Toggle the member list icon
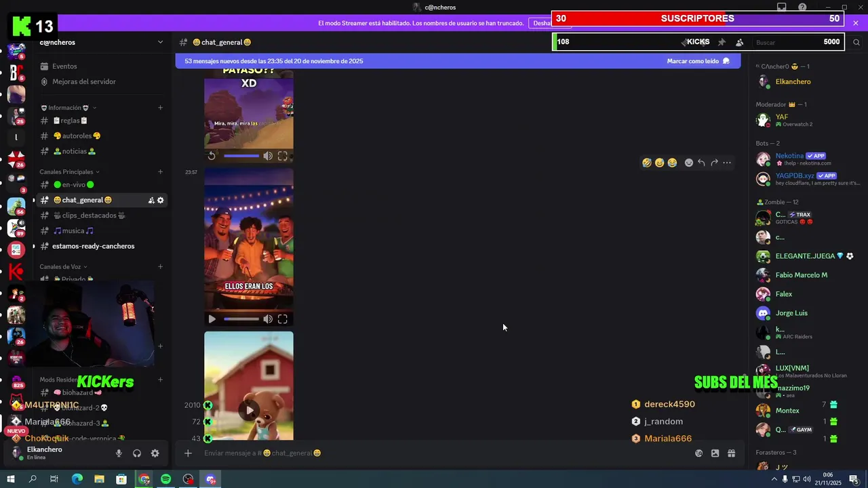Viewport: 868px width, 488px height. click(x=739, y=42)
